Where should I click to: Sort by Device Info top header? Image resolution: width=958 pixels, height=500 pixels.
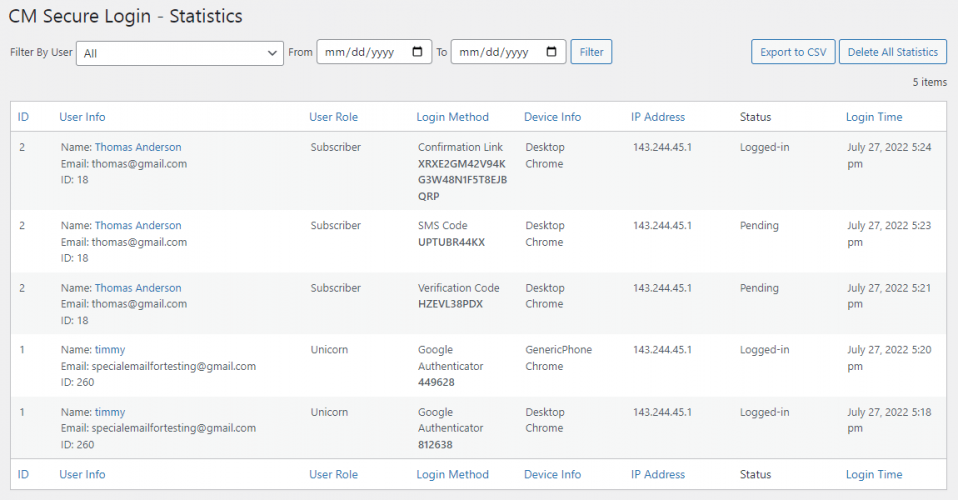[x=552, y=117]
